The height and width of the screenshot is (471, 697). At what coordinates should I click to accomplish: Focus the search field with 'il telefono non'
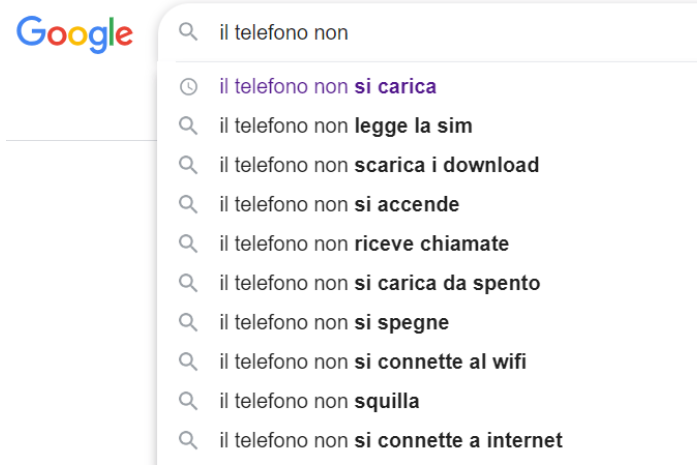point(450,33)
